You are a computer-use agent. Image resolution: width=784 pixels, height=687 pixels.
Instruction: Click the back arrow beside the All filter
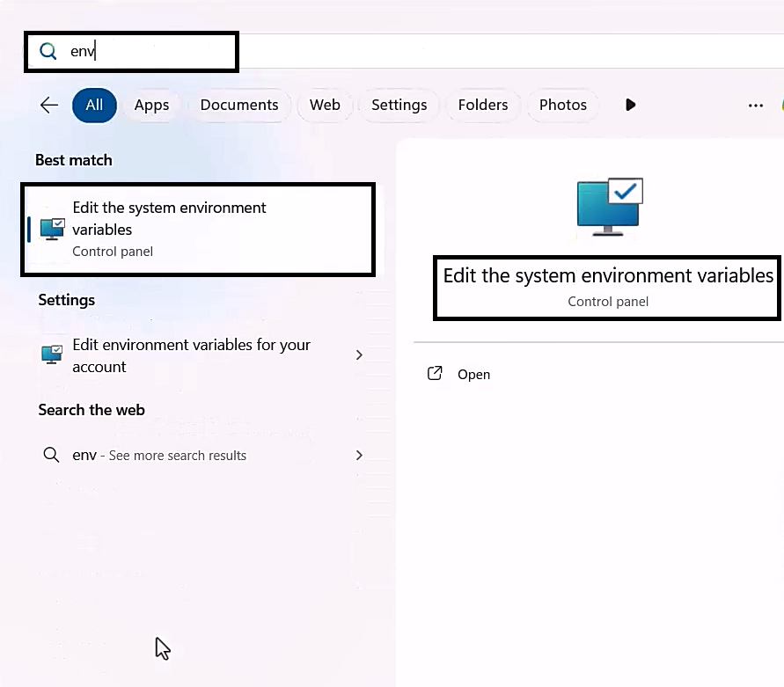[49, 106]
